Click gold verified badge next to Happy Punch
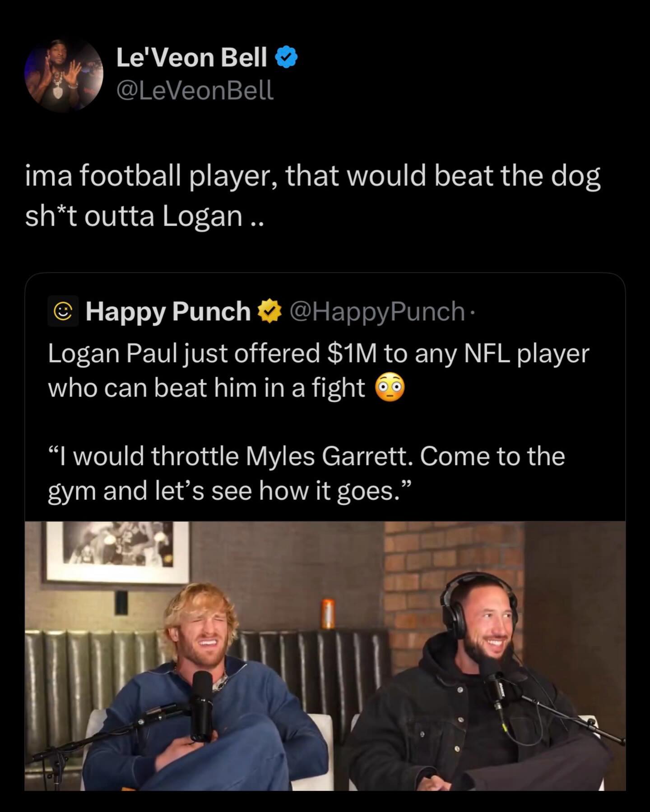 (269, 311)
